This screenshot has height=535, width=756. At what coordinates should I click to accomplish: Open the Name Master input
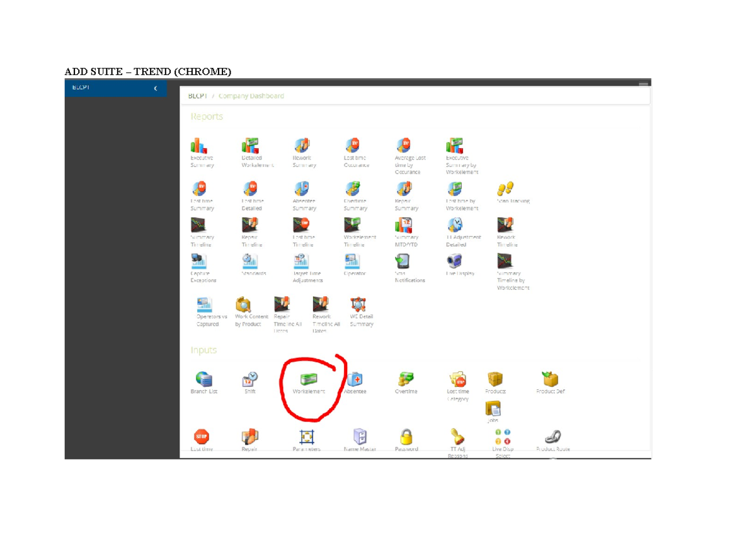359,437
